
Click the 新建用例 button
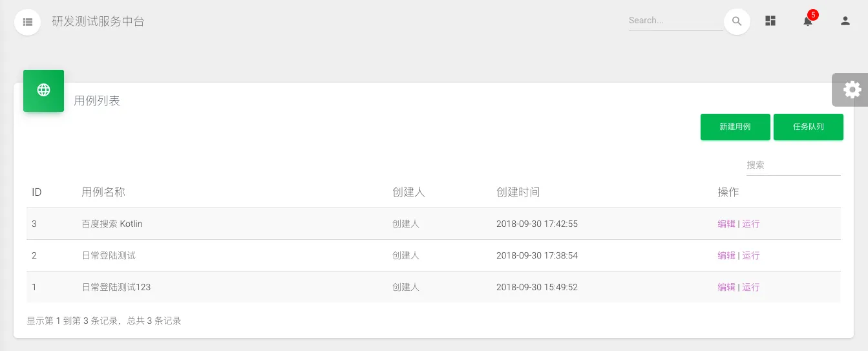click(735, 127)
